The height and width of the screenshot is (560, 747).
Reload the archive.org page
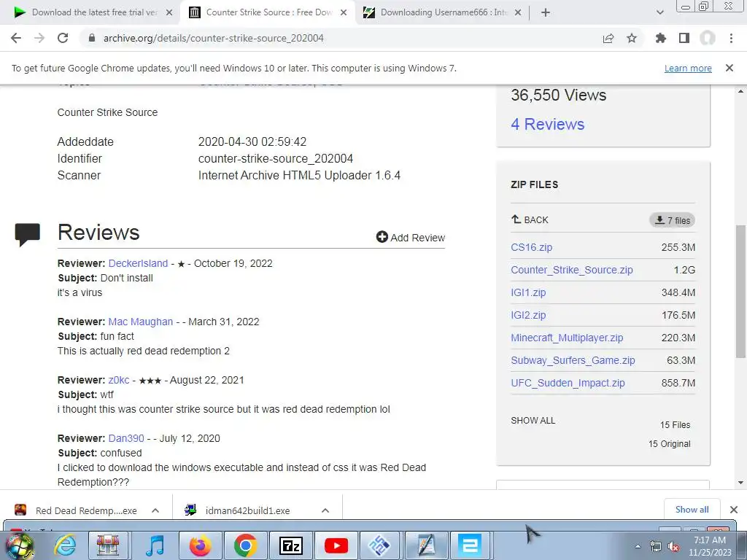click(63, 38)
